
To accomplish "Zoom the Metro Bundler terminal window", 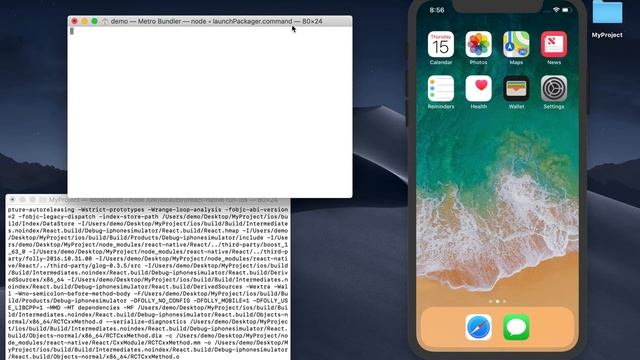I will pyautogui.click(x=94, y=21).
